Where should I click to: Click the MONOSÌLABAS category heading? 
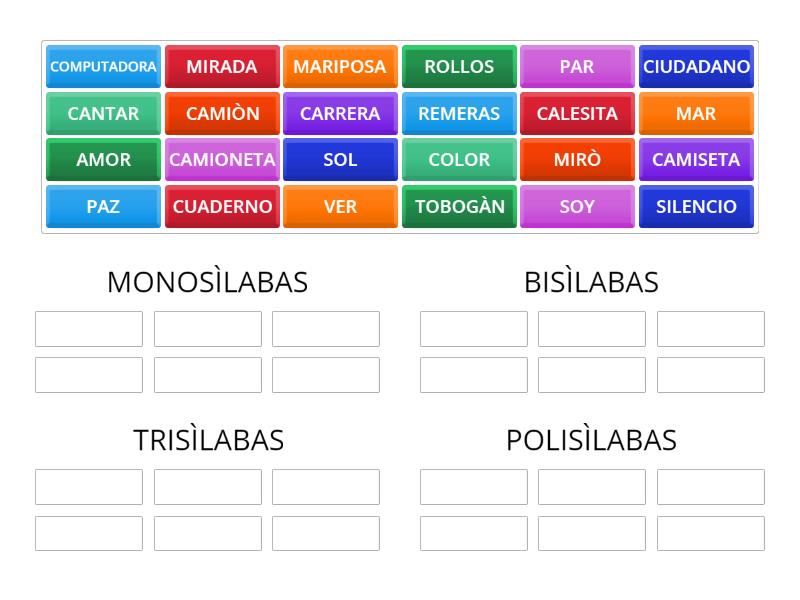click(207, 282)
